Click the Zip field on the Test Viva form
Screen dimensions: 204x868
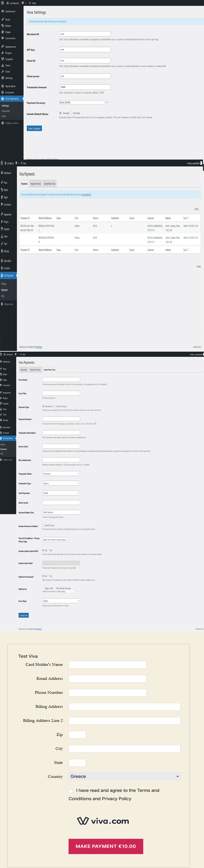[x=77, y=735]
